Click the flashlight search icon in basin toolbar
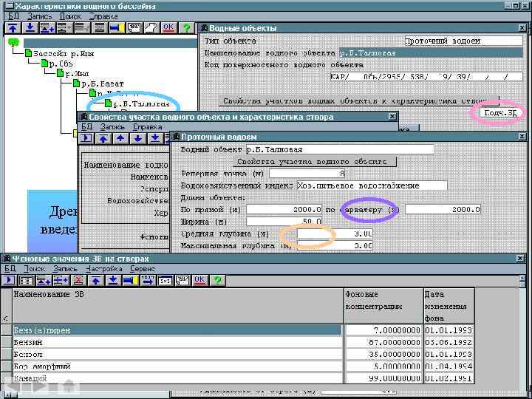The image size is (532, 399). point(117,28)
